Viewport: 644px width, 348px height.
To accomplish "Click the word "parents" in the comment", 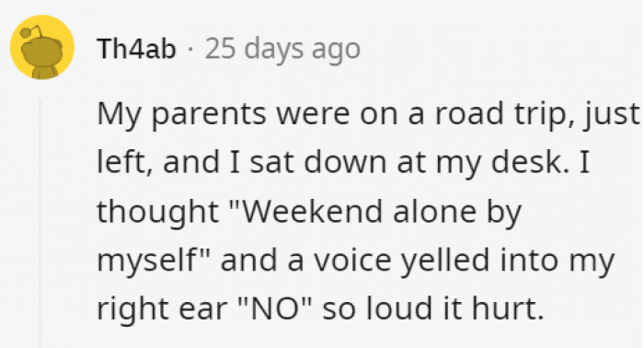I will (209, 115).
